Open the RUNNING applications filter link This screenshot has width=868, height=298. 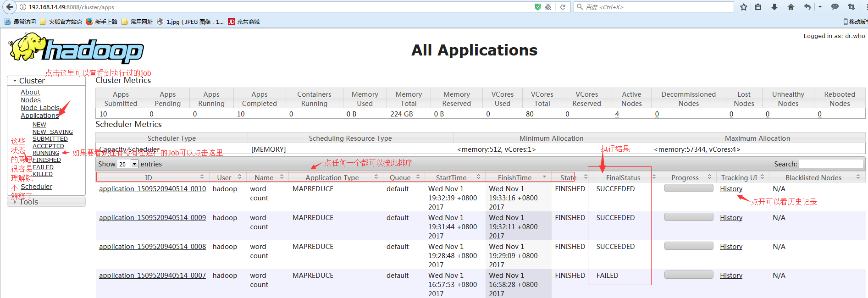[x=45, y=153]
